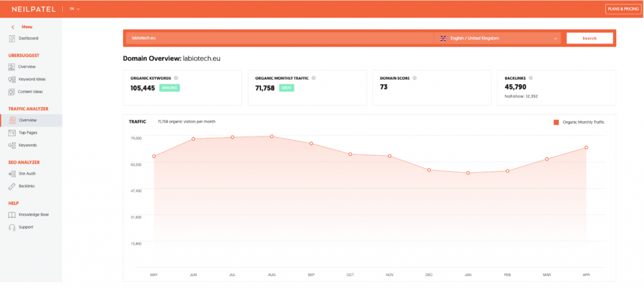Click the Keywords icon under Traffic Analyzer
This screenshot has height=288, width=644.
coord(11,145)
